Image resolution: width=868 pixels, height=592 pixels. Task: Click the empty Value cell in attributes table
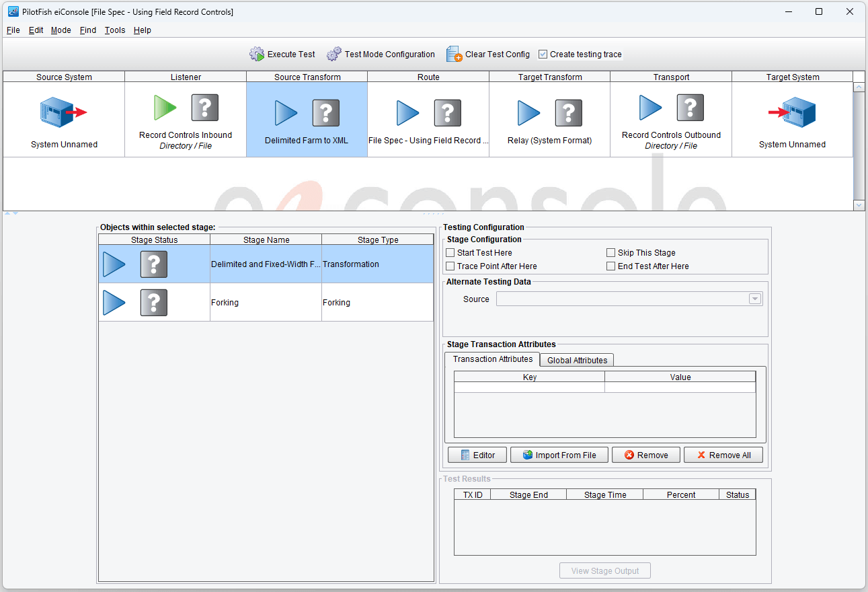pos(680,387)
